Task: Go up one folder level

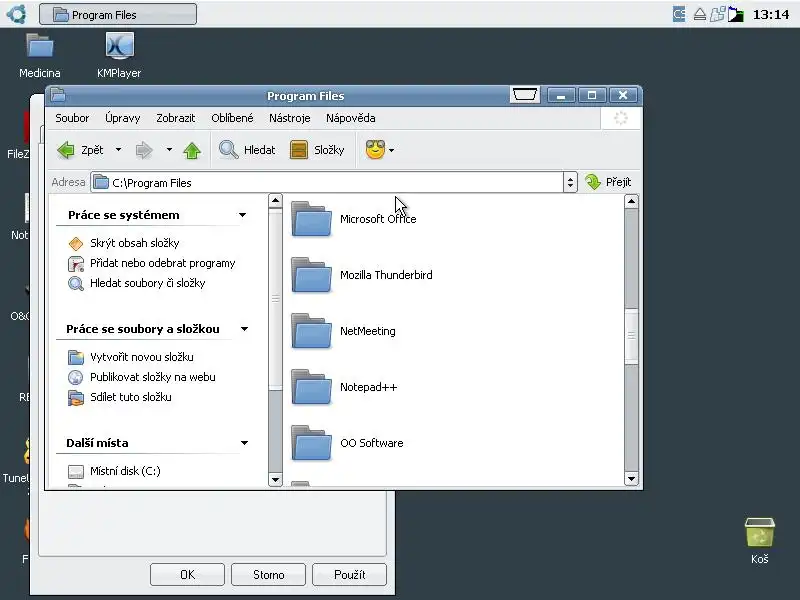Action: [192, 151]
